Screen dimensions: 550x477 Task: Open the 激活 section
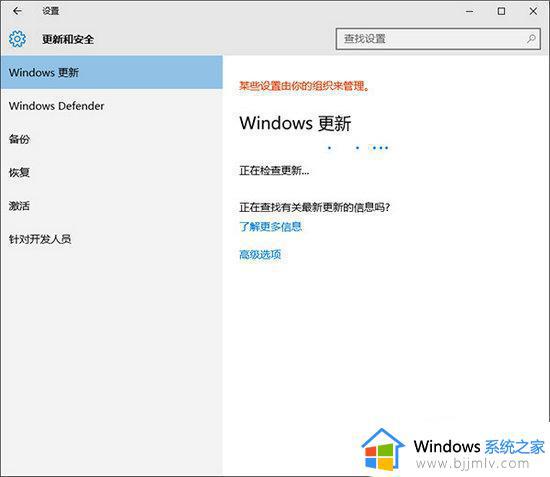coord(112,206)
